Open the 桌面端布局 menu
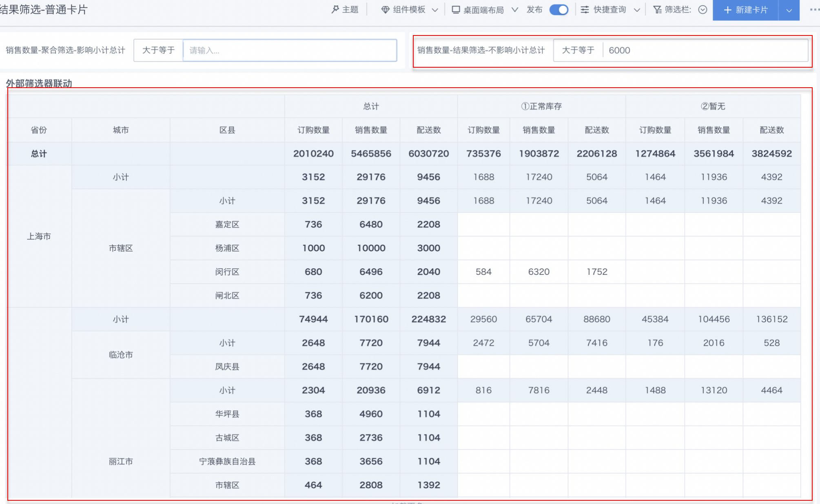 [x=485, y=10]
